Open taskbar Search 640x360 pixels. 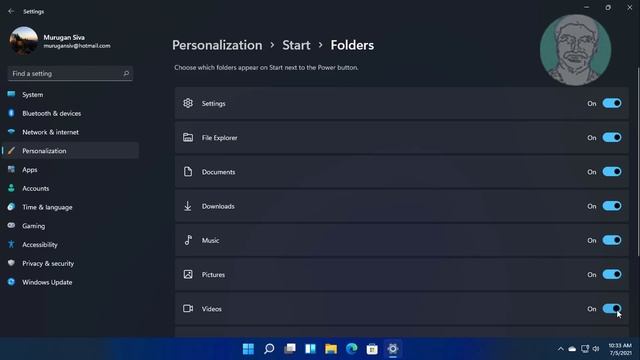269,349
